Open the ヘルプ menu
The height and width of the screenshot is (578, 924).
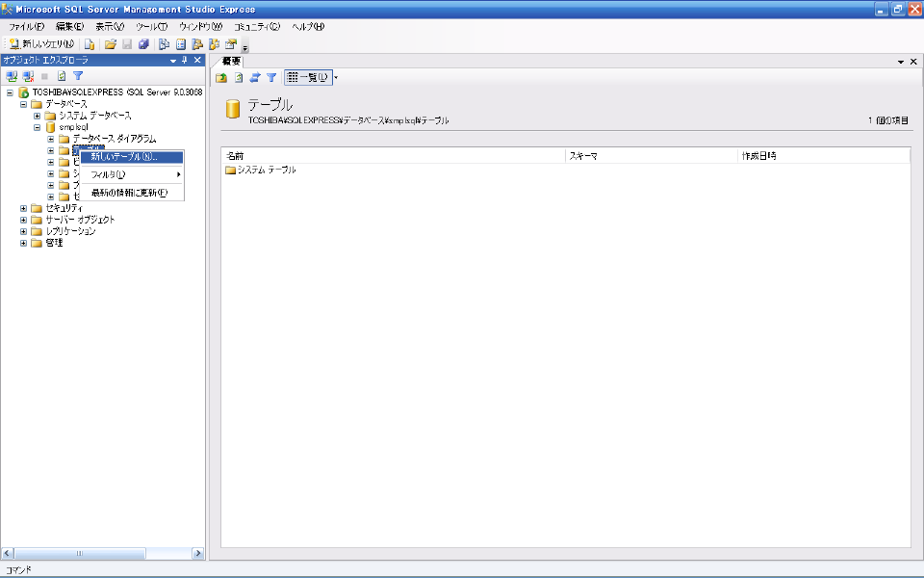click(x=308, y=27)
